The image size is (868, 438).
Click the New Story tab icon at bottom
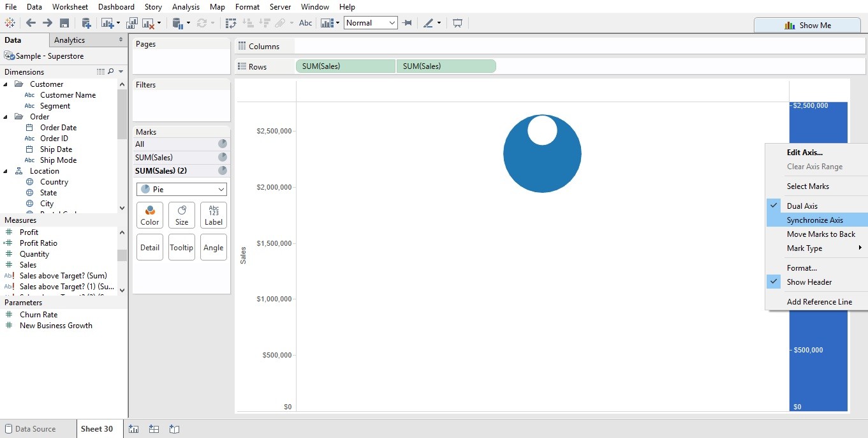pos(174,429)
